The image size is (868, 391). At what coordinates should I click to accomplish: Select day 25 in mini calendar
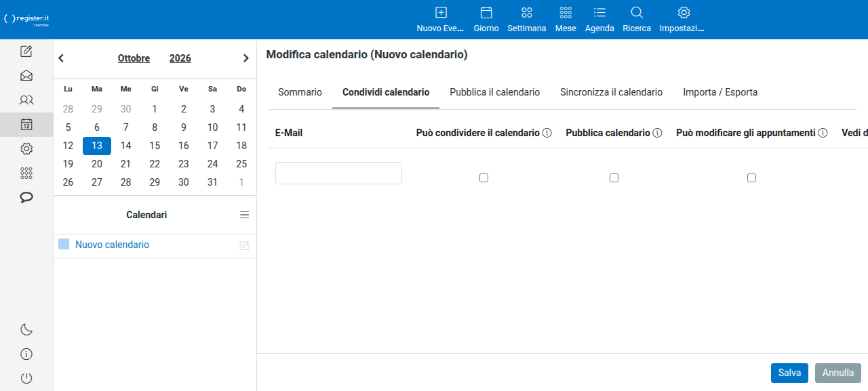(241, 164)
